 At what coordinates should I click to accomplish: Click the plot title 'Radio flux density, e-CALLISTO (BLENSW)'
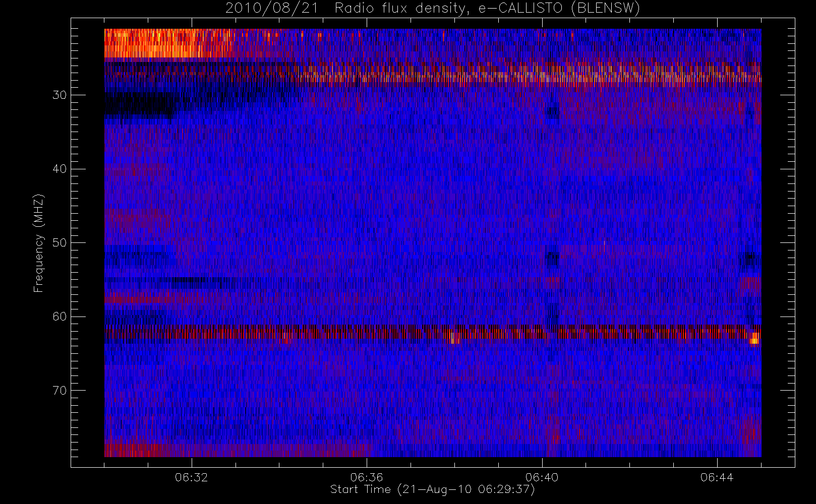(x=487, y=9)
